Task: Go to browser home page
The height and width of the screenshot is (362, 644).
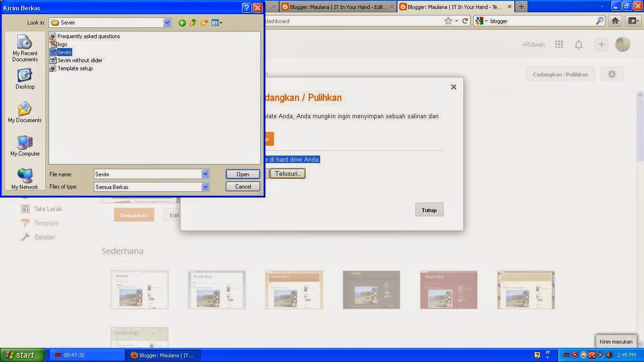Action: 615,21
